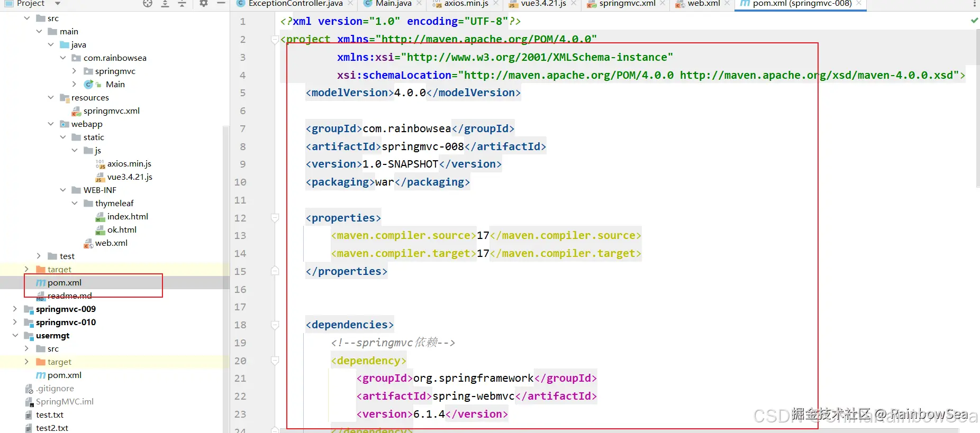Collapse the com.rainbowsea package
Screen dimensions: 980x433
(x=63, y=58)
